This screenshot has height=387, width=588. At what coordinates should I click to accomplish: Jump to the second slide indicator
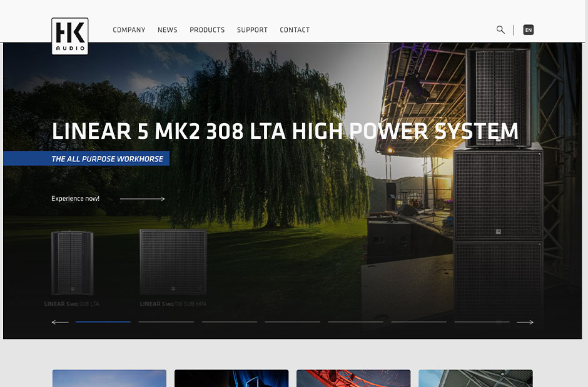[x=166, y=322]
